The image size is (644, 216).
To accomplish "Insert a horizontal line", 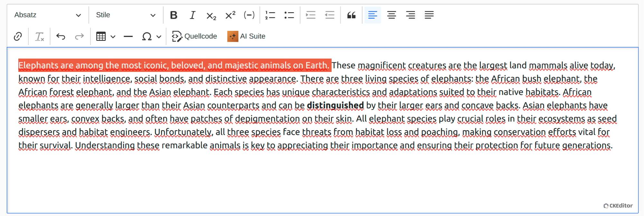I will [x=128, y=36].
